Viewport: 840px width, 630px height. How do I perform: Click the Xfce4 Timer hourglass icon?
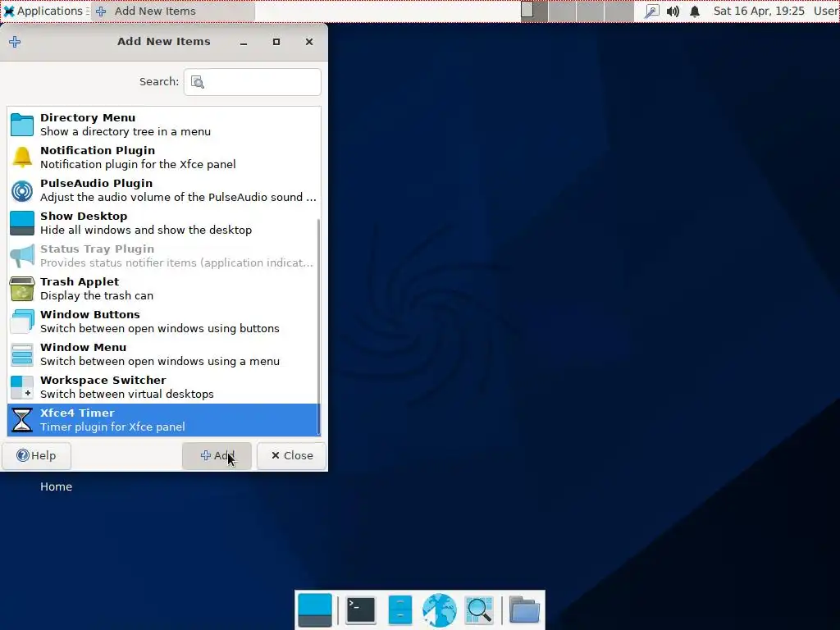[x=22, y=419]
